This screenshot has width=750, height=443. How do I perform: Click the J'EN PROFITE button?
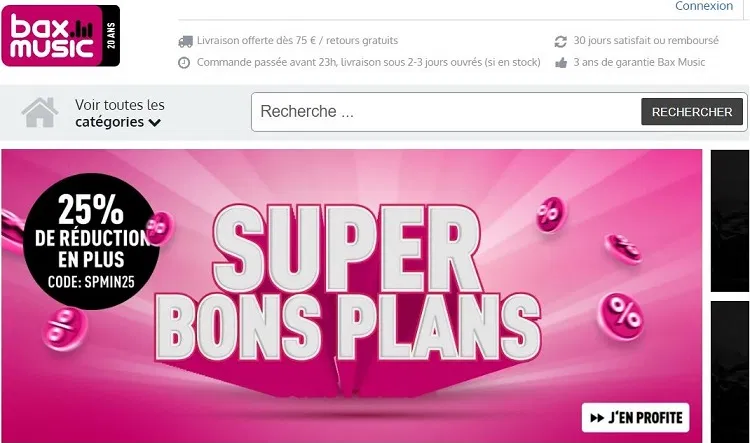click(x=636, y=418)
